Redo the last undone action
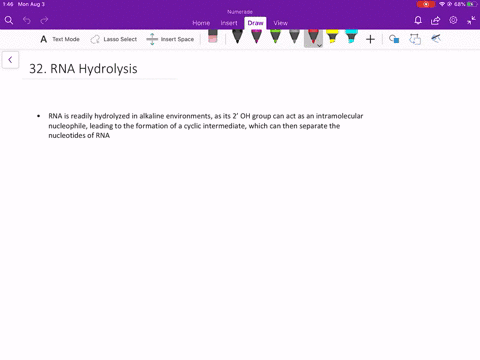The height and width of the screenshot is (360, 480). point(44,21)
